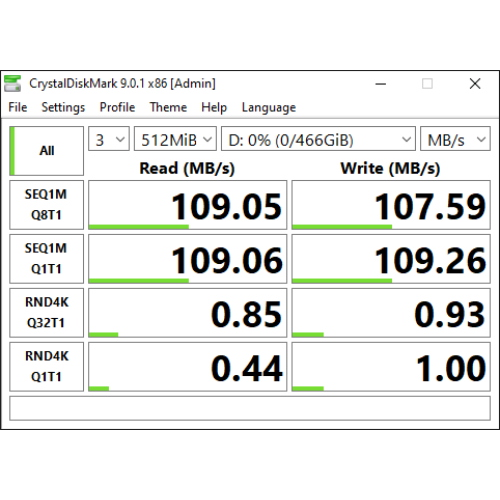
Task: Click the 0.44 RND4K Q1T1 read result
Action: click(188, 367)
